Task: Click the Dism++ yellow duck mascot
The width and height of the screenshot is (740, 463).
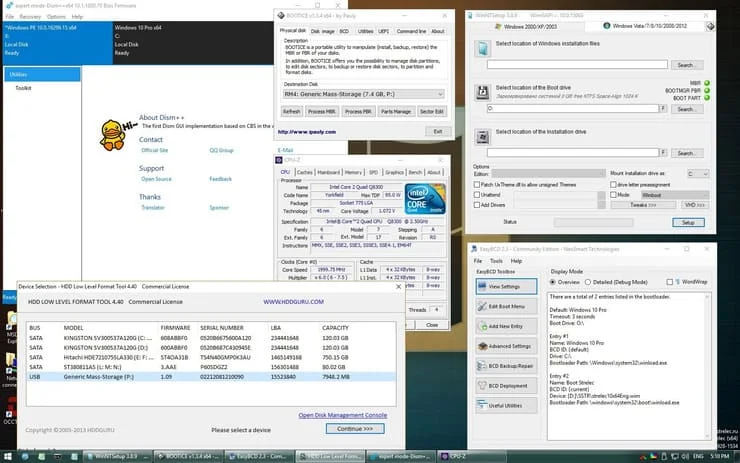Action: [x=112, y=135]
